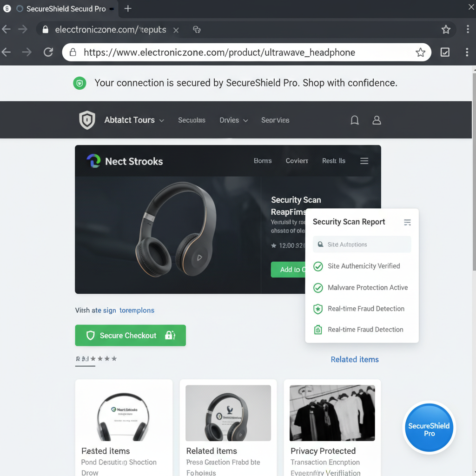Click the shield logo in dark navigation bar
Image resolution: width=476 pixels, height=476 pixels.
[87, 120]
